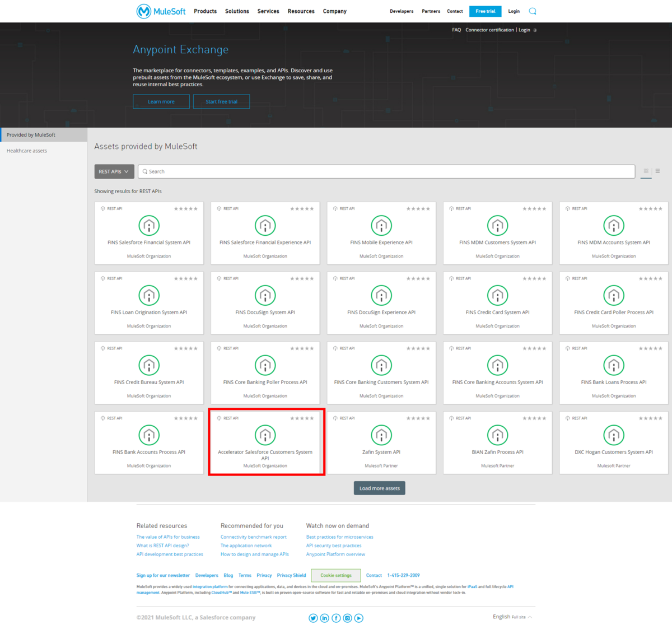The image size is (672, 634).
Task: Select Provided by MuleSoft in sidebar
Action: (44, 135)
